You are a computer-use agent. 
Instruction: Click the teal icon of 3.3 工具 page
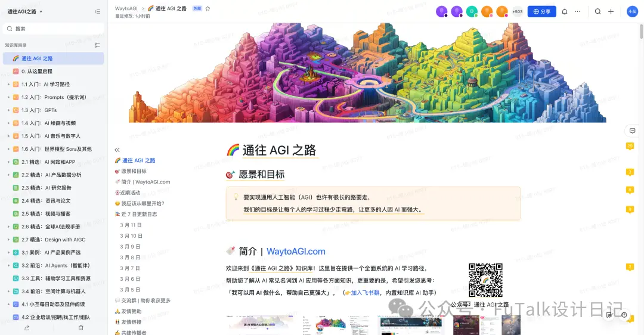click(x=16, y=278)
